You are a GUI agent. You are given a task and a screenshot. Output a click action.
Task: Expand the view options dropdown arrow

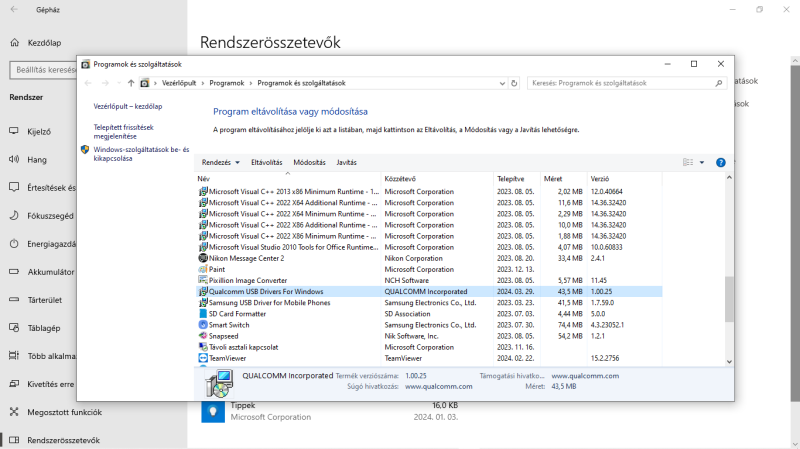point(702,162)
